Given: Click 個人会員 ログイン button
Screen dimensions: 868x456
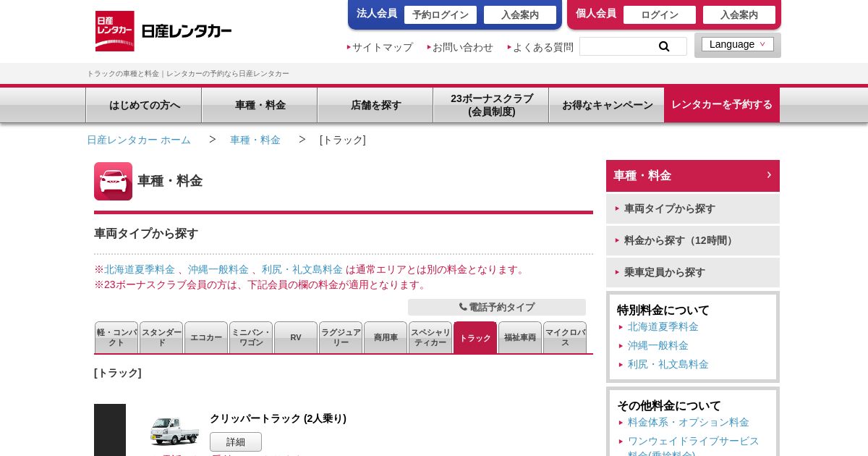Looking at the screenshot, I should coord(660,14).
